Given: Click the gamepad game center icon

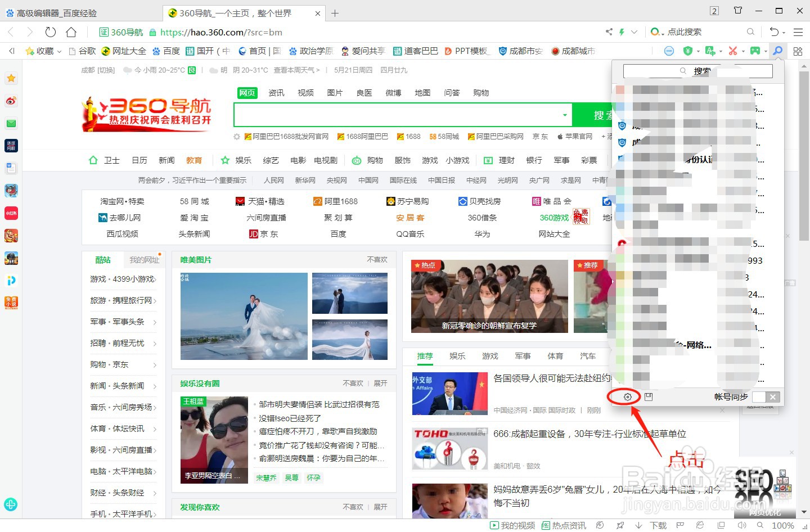Looking at the screenshot, I should [755, 51].
